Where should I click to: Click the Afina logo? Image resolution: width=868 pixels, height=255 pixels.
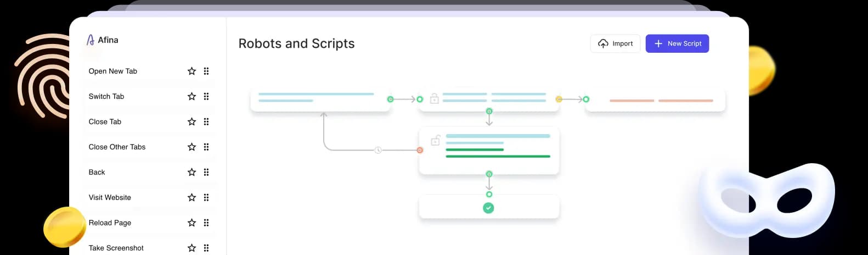103,40
